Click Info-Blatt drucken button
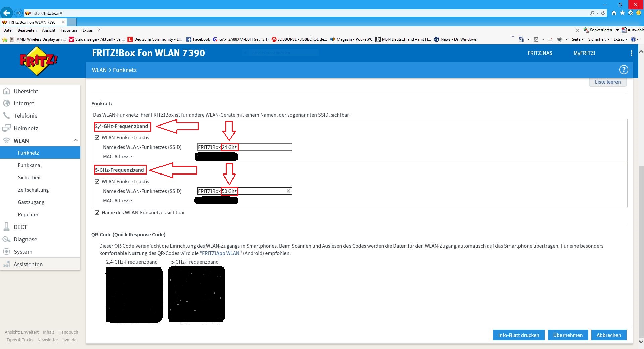 click(519, 335)
